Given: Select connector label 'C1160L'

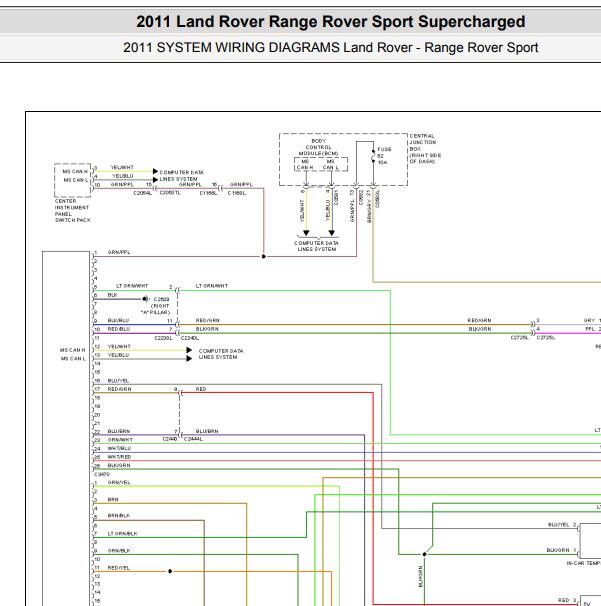Looking at the screenshot, I should coord(237,193).
